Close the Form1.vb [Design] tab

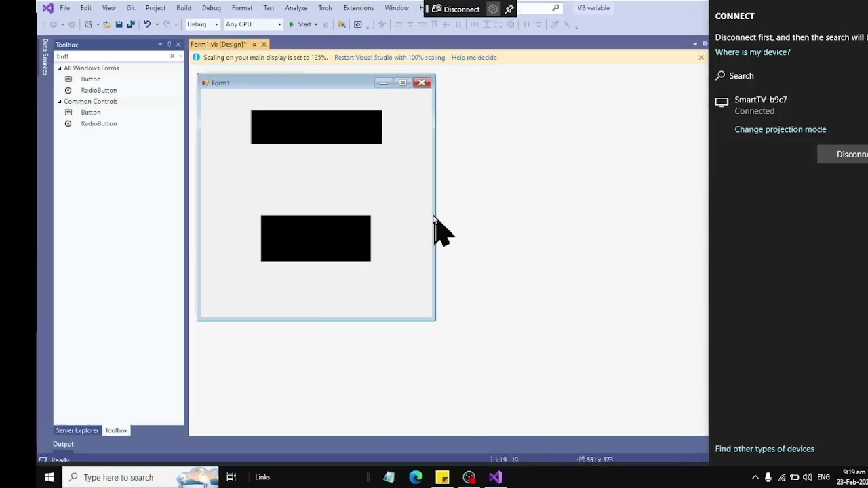point(264,45)
